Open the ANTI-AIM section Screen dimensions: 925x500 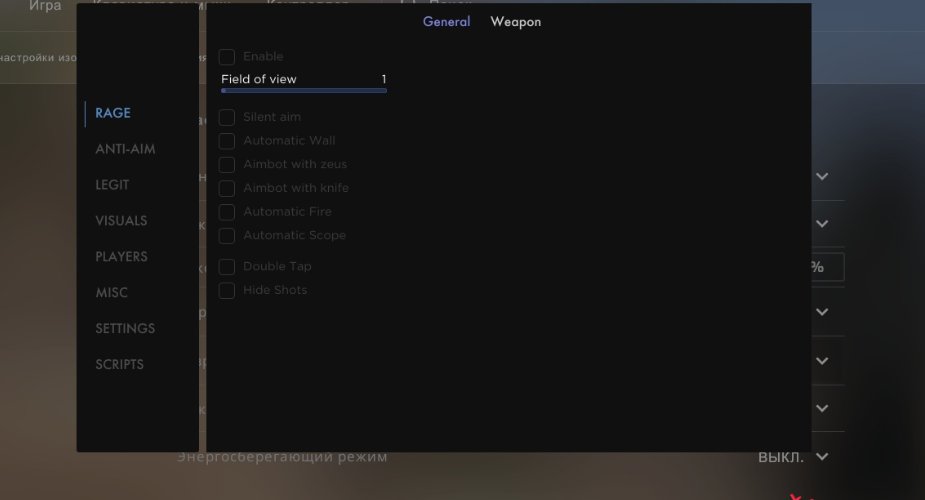(125, 149)
